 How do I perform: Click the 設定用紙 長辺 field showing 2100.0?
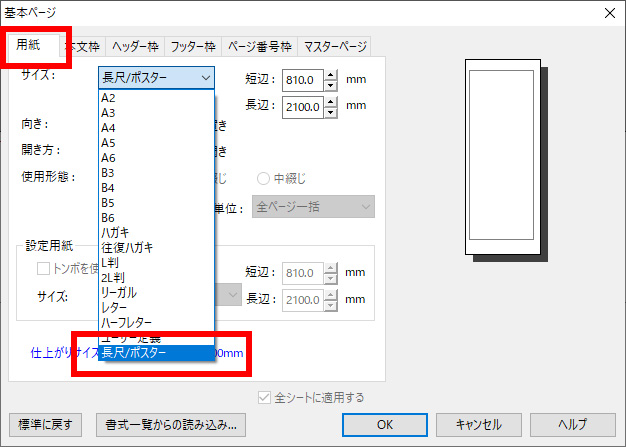pos(303,300)
